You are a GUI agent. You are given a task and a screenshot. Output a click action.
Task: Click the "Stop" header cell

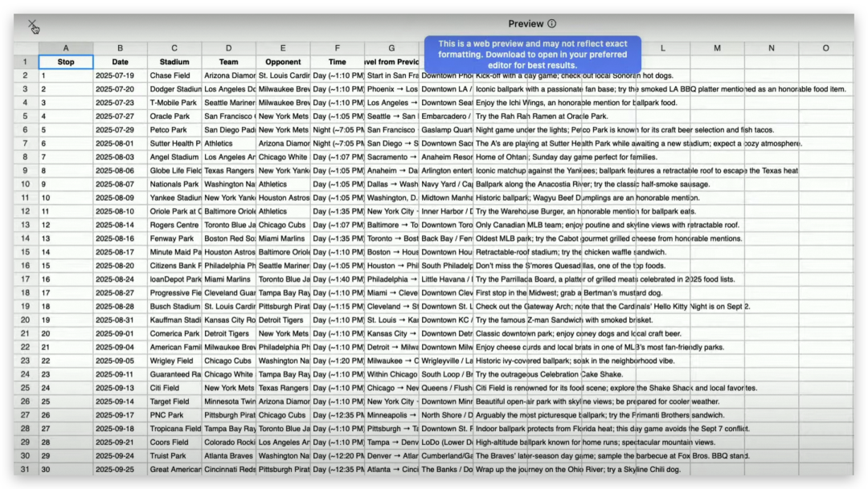66,62
